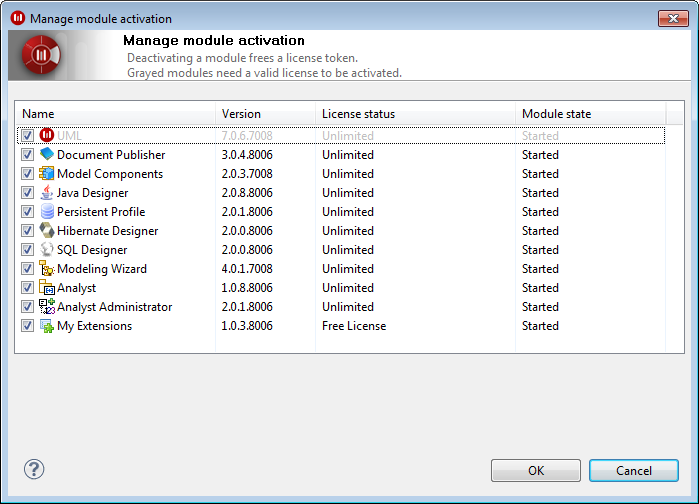The image size is (699, 504).
Task: Click the SQL Designer icon
Action: (x=47, y=250)
